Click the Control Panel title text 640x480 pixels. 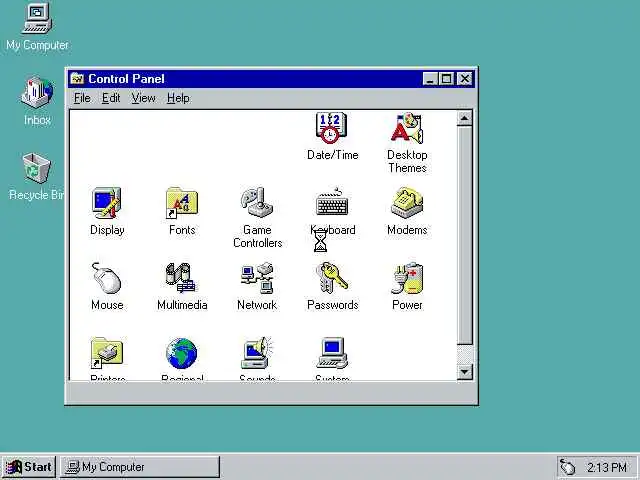tap(126, 78)
